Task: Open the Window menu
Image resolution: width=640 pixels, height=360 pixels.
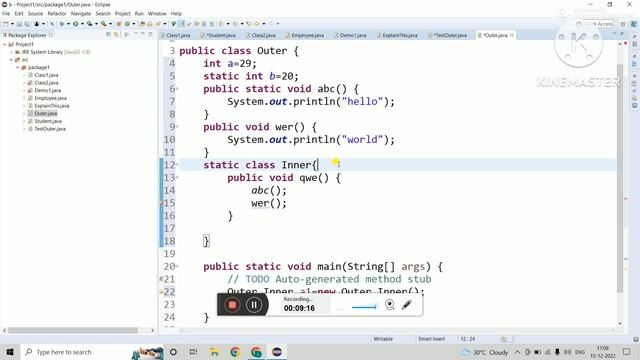Action: point(157,13)
